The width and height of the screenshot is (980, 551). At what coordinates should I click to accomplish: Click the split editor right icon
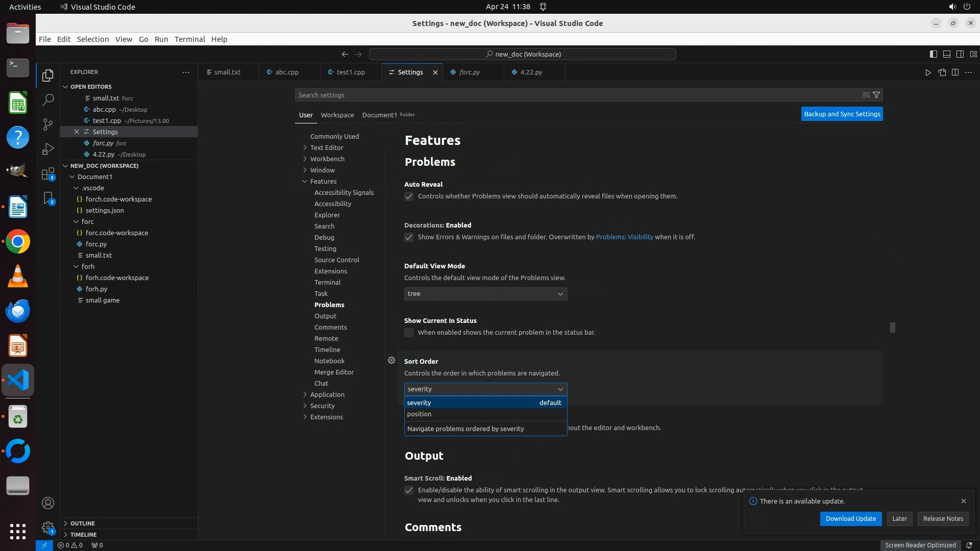pyautogui.click(x=955, y=72)
